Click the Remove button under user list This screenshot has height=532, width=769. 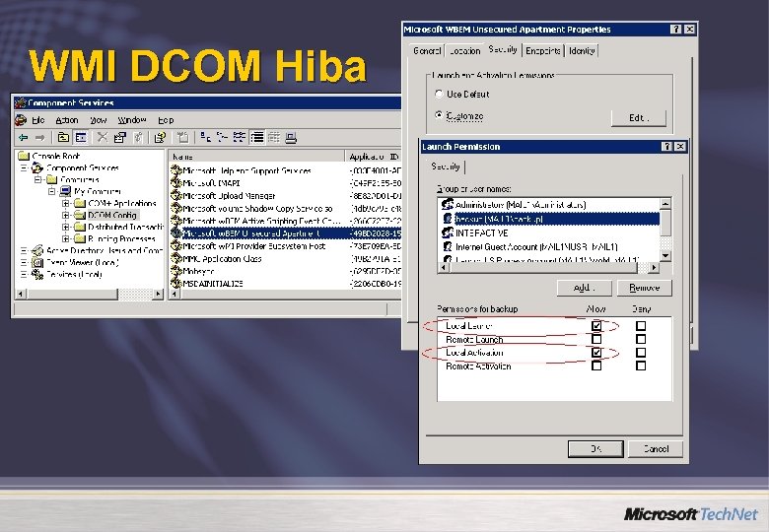645,288
